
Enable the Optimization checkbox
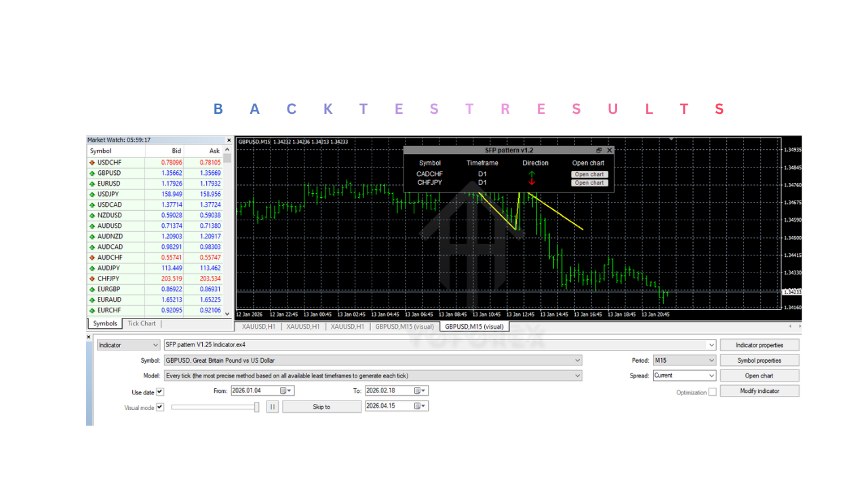point(713,391)
